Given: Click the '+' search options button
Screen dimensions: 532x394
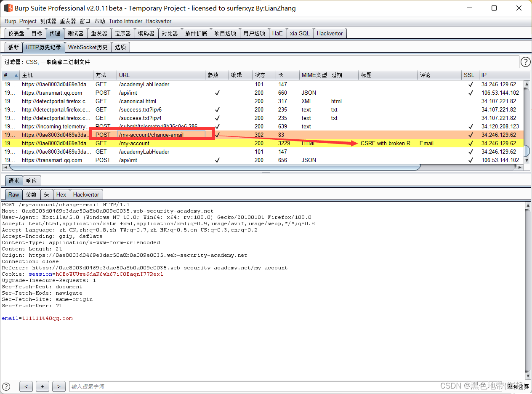Looking at the screenshot, I should tap(43, 386).
